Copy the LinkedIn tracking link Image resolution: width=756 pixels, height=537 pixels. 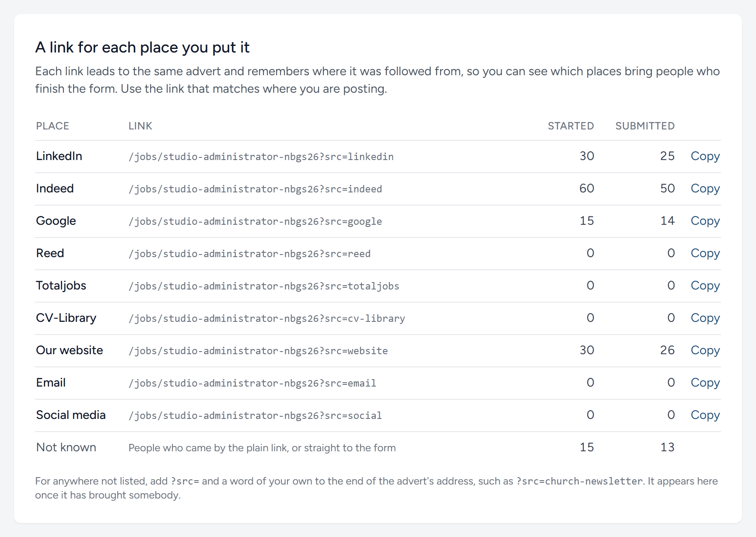(x=705, y=156)
